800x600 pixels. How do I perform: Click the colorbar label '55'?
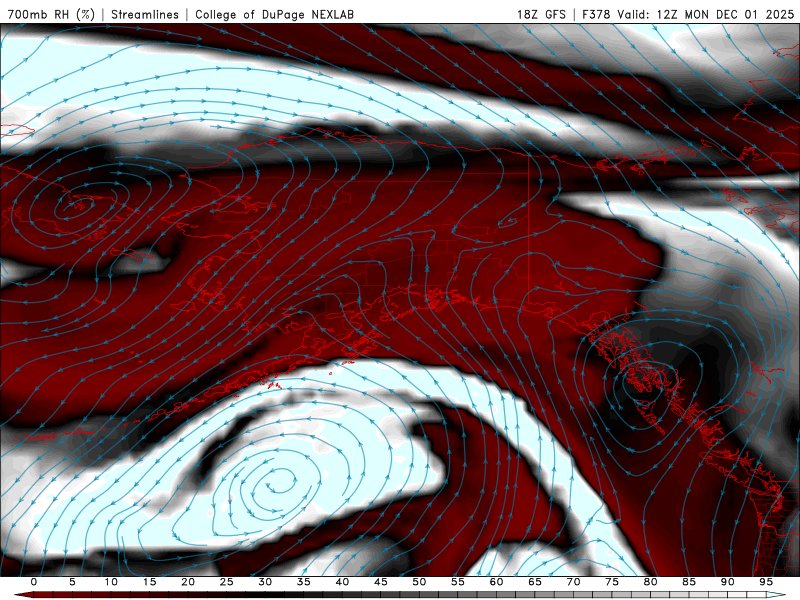(458, 582)
